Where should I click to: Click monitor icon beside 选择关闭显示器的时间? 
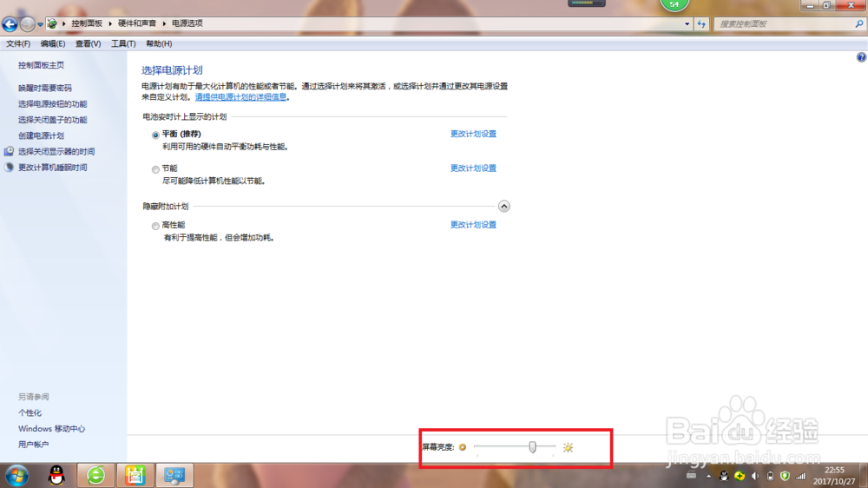(9, 151)
